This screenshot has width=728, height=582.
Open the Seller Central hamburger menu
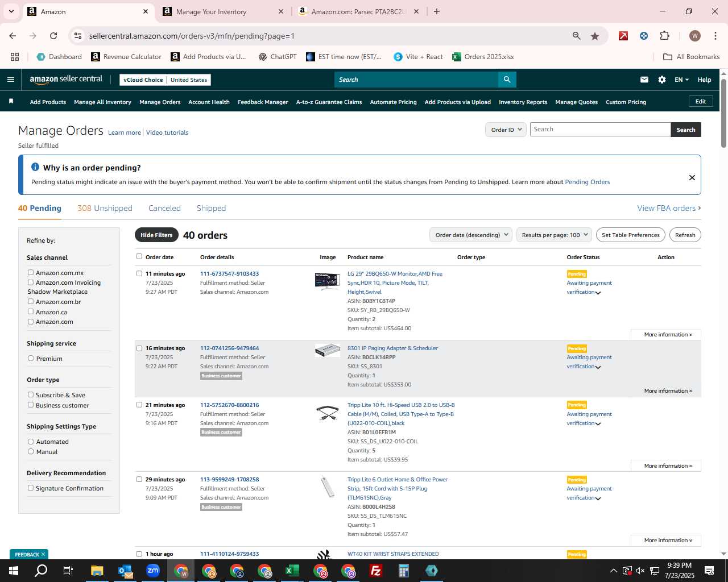pos(11,80)
